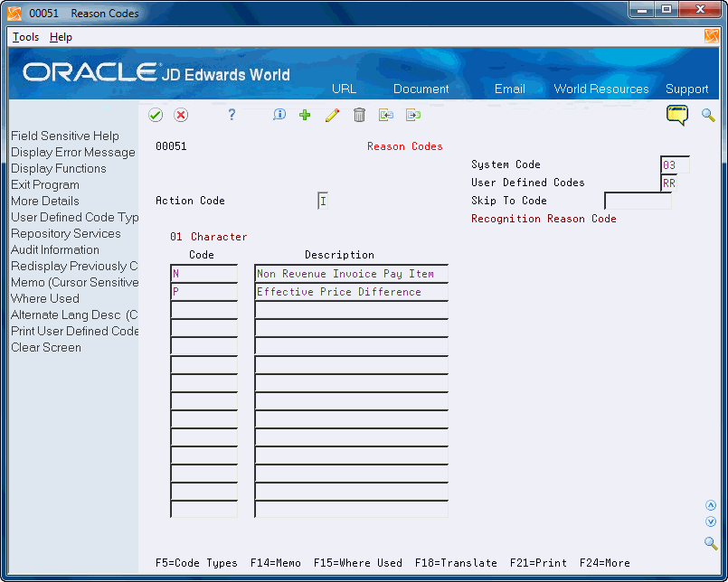
Task: Select Repository Services
Action: coord(65,233)
